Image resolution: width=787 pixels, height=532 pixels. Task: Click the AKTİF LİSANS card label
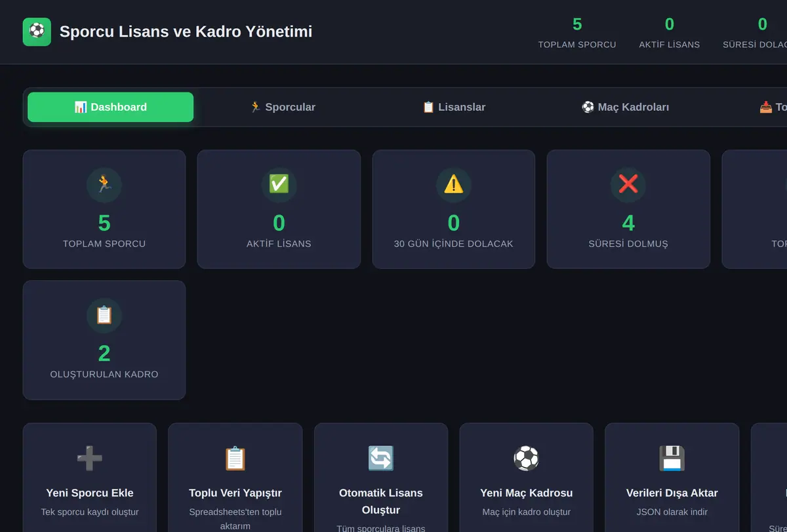[x=279, y=244]
